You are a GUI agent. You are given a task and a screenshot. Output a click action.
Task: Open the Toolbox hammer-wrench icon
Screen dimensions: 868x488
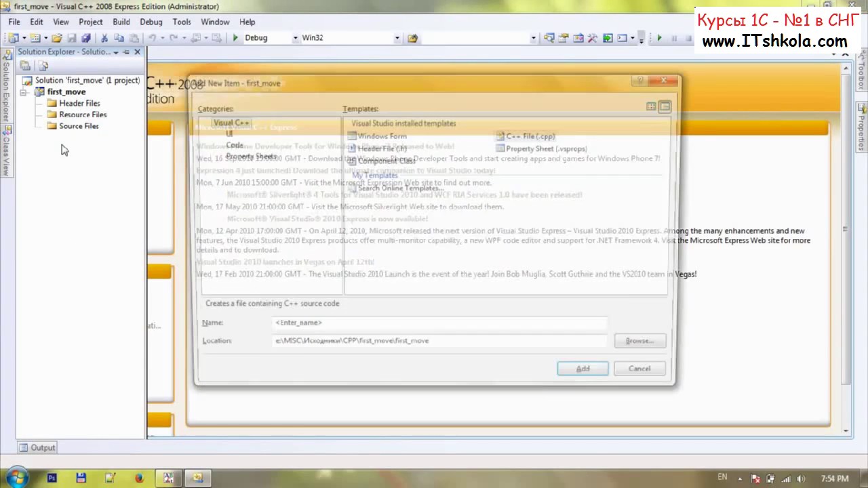593,38
